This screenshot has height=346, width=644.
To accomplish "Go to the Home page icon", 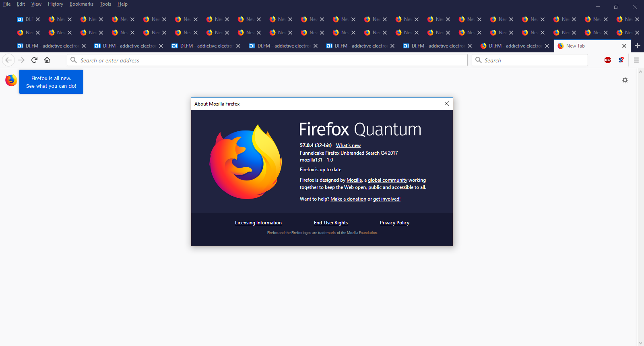I will (47, 60).
